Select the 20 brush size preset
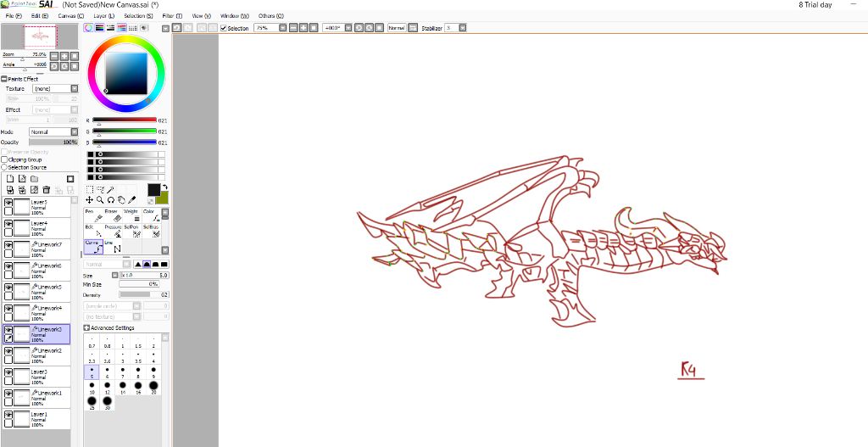Screen dimensions: 868x447 (153, 385)
